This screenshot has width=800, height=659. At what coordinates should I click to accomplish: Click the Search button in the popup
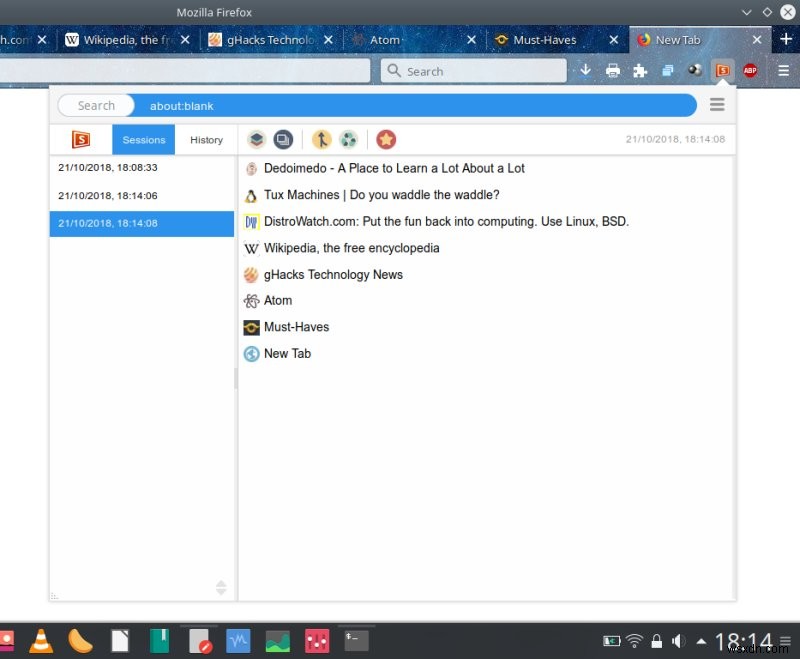96,104
